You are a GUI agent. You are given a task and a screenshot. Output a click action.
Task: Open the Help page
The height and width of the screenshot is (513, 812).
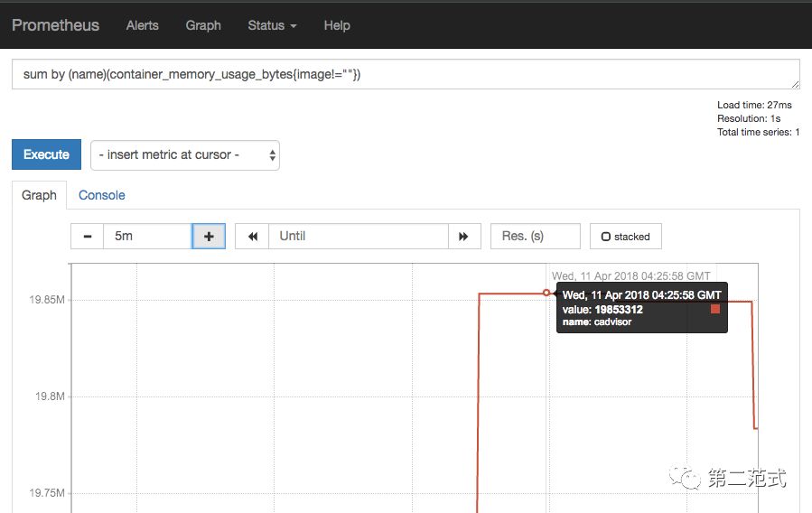[x=337, y=25]
